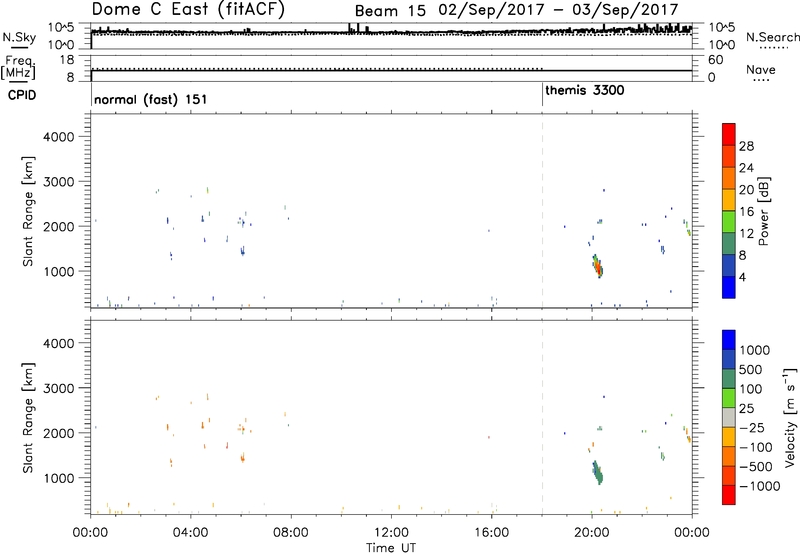The width and height of the screenshot is (800, 554).
Task: Click the bright blue bottom swatch of the power colorbar
Action: 729,287
